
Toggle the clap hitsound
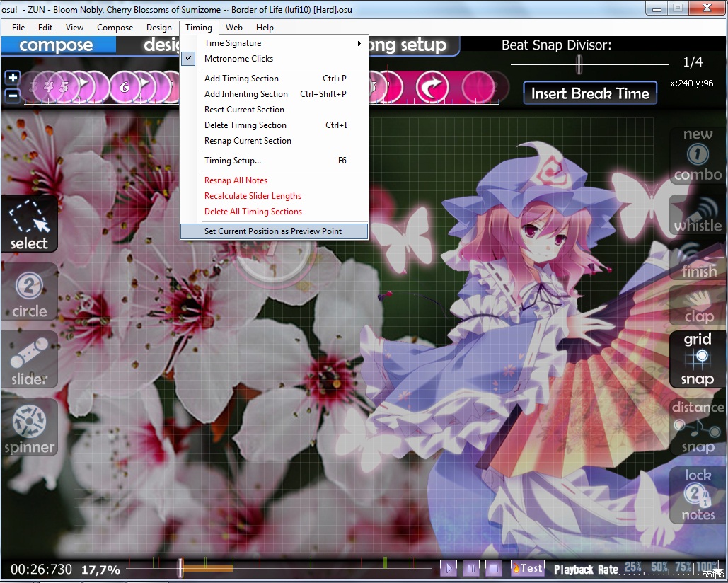tap(698, 306)
